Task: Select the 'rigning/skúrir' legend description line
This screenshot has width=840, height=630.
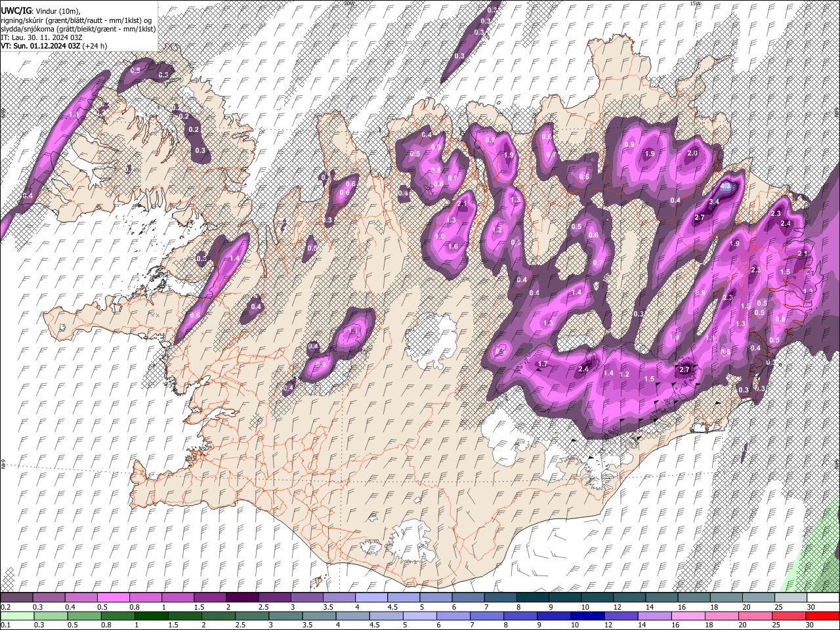Action: [76, 20]
